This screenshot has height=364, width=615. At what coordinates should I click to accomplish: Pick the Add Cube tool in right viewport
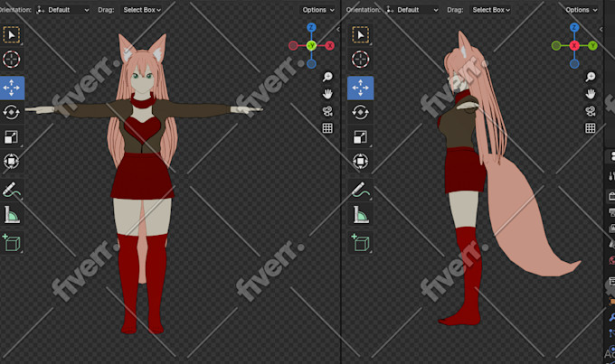[x=361, y=243]
